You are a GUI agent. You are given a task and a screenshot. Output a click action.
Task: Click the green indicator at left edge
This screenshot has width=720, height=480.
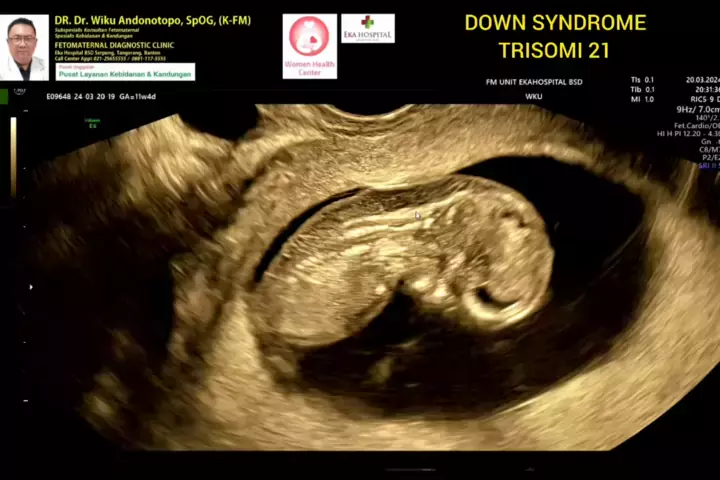point(4,97)
